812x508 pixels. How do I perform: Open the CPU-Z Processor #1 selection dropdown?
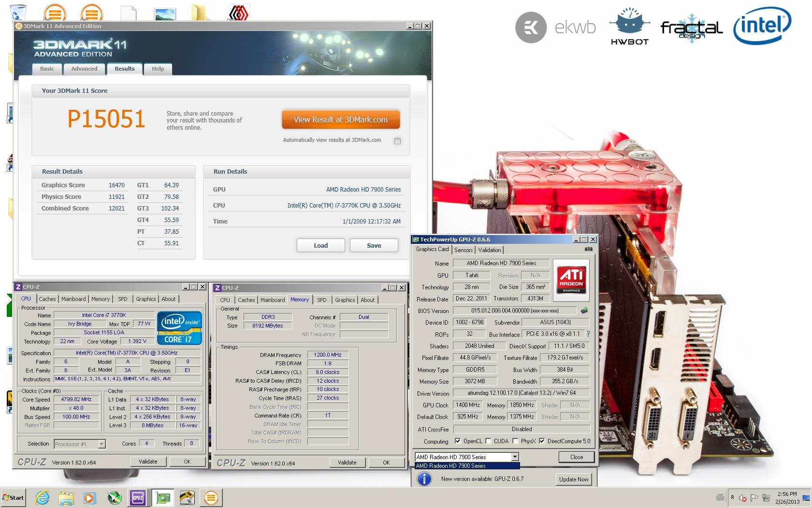101,444
